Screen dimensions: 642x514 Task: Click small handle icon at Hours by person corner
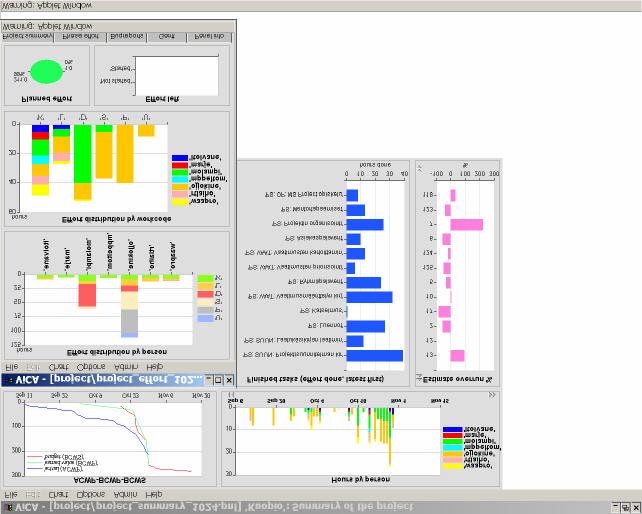[231, 395]
